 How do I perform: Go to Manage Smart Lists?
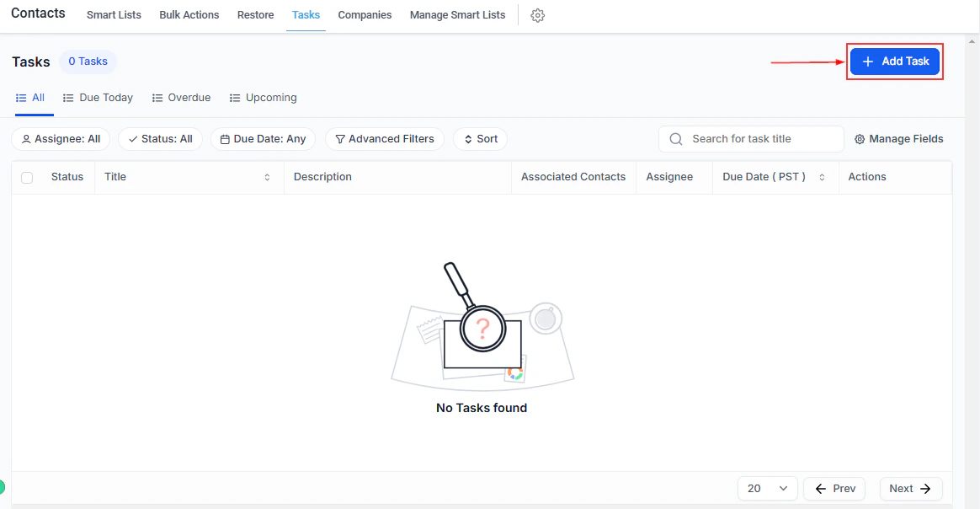coord(457,15)
